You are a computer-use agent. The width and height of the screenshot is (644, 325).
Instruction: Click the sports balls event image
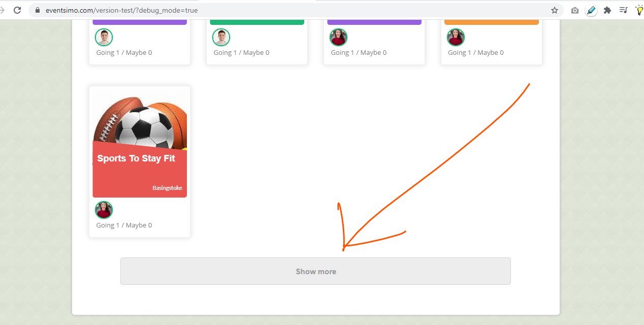(x=139, y=117)
